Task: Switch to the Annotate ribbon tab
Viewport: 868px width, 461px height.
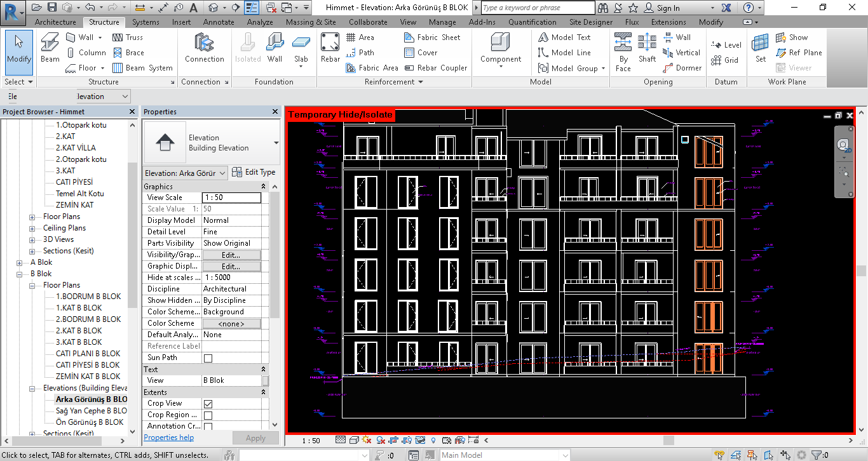Action: (219, 22)
